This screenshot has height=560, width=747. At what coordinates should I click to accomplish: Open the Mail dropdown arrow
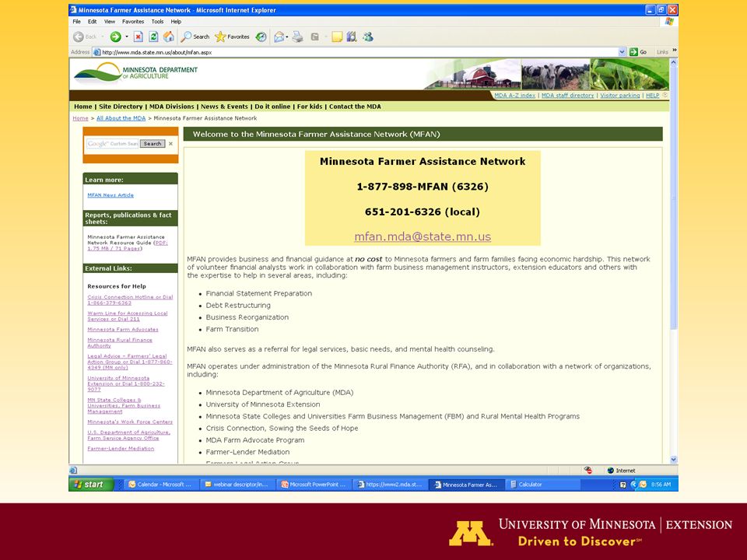[287, 37]
